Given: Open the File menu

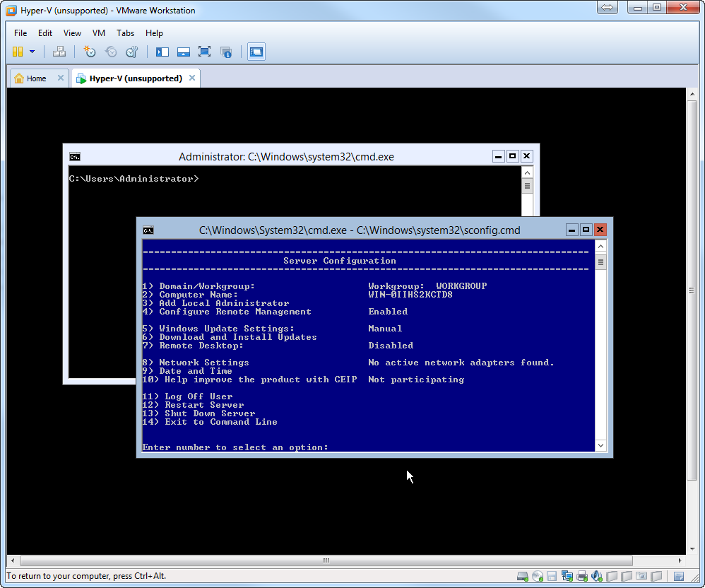Looking at the screenshot, I should click(20, 33).
